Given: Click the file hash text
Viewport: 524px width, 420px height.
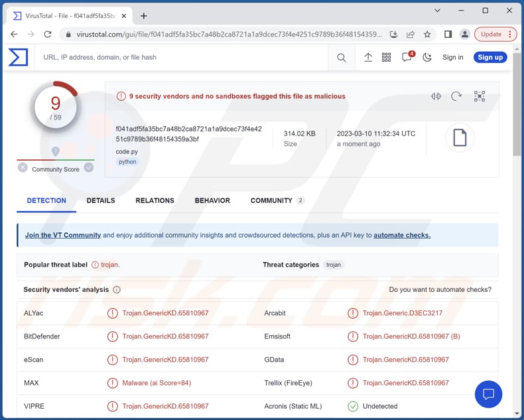Looking at the screenshot, I should [189, 134].
